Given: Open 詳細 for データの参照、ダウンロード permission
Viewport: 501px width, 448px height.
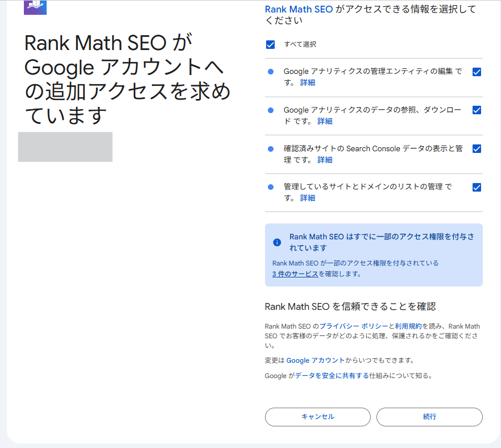Looking at the screenshot, I should pyautogui.click(x=325, y=122).
